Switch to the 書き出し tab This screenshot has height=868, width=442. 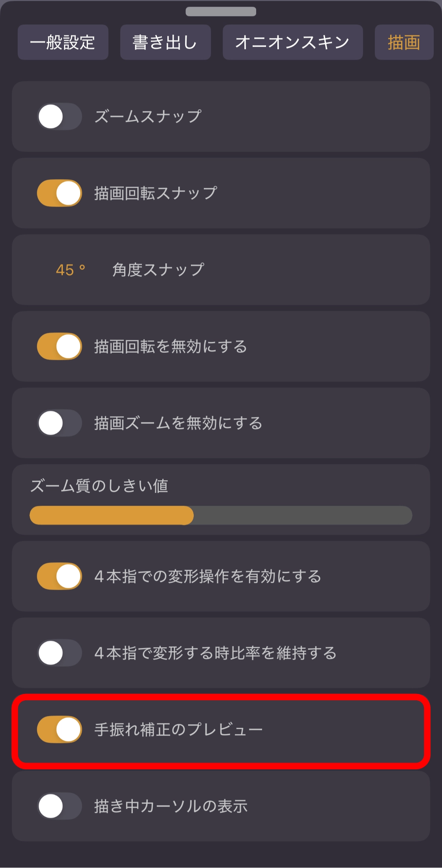tap(165, 42)
